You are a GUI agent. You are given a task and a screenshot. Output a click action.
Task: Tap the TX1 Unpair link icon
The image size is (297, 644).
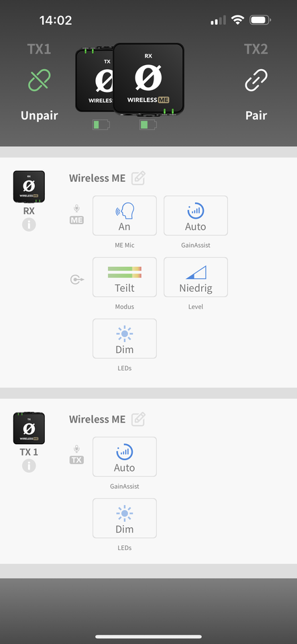click(x=40, y=80)
